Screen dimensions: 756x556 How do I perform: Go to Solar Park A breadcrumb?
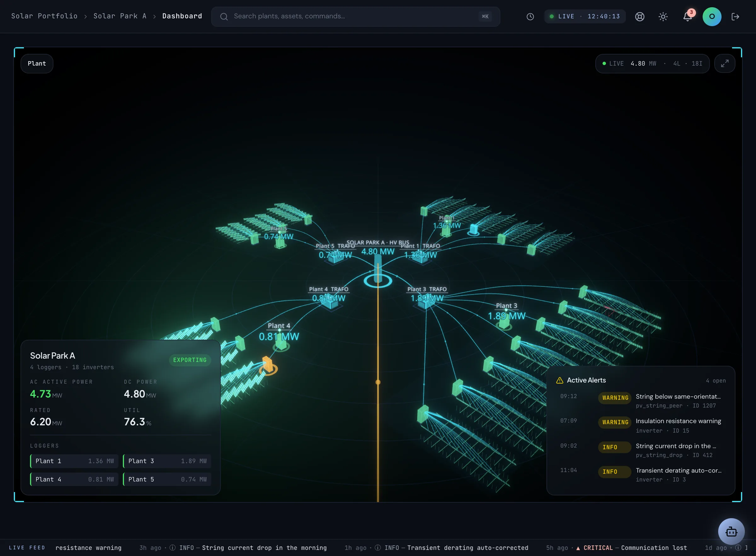(120, 16)
